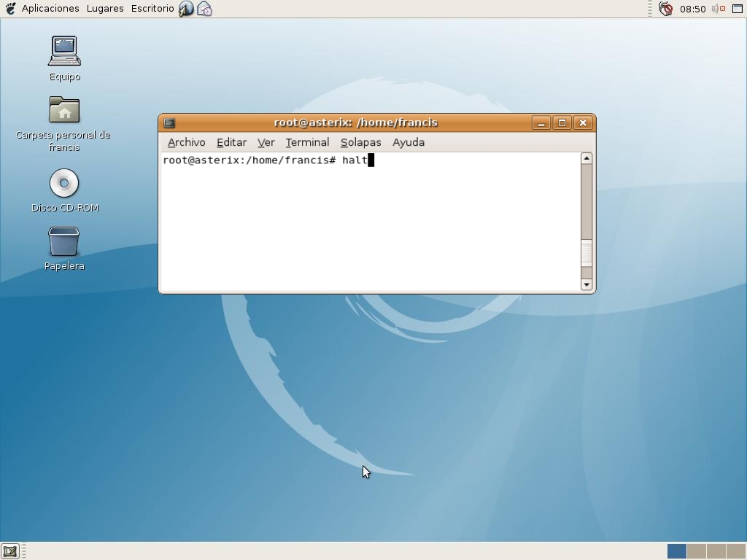Viewport: 747px width, 560px height.
Task: Toggle show desktop in the bottom-left corner
Action: pyautogui.click(x=9, y=551)
